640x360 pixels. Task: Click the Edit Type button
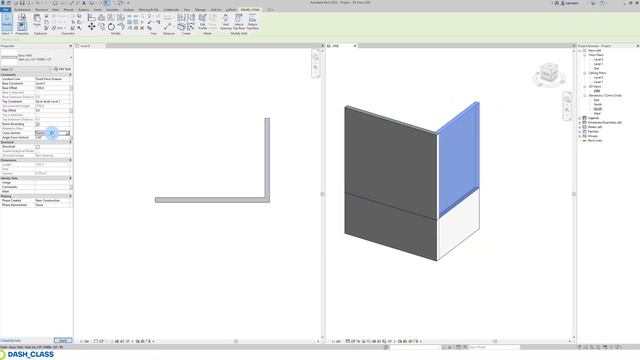pos(62,69)
